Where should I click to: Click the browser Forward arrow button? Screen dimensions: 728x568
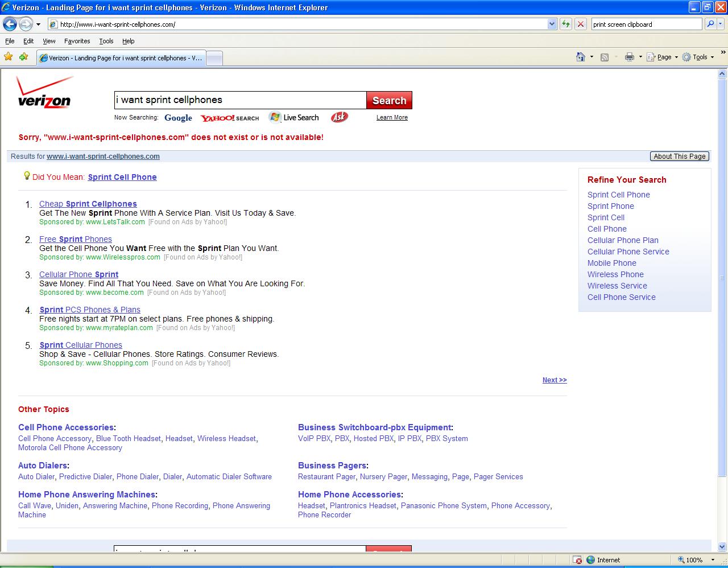click(x=26, y=24)
